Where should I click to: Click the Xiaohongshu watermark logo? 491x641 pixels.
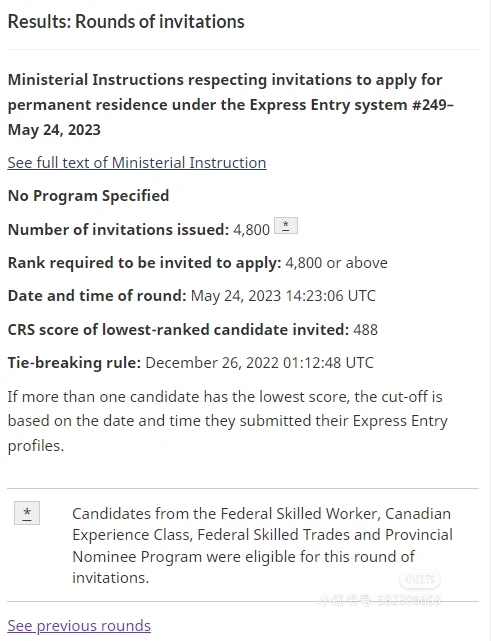point(420,579)
